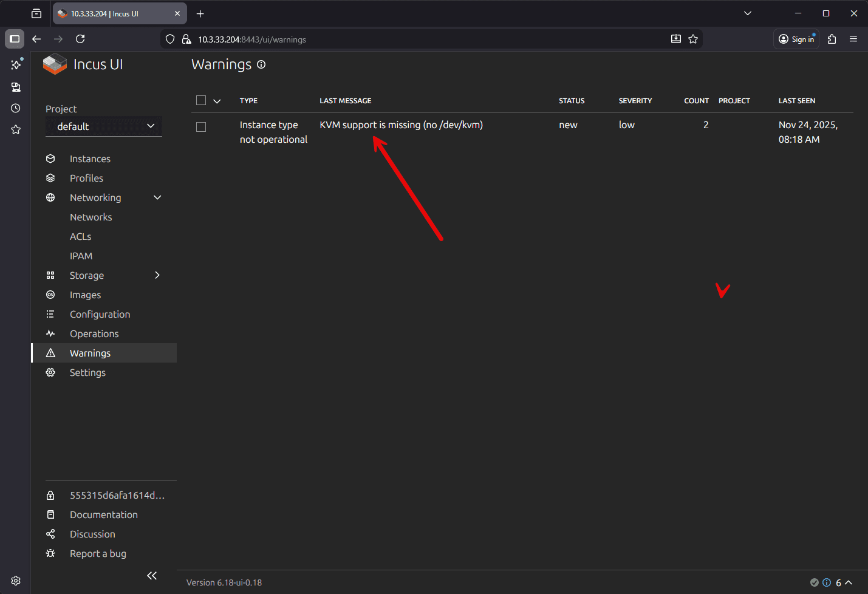Click the blue info icon in the status bar
The width and height of the screenshot is (868, 594).
[x=827, y=582]
